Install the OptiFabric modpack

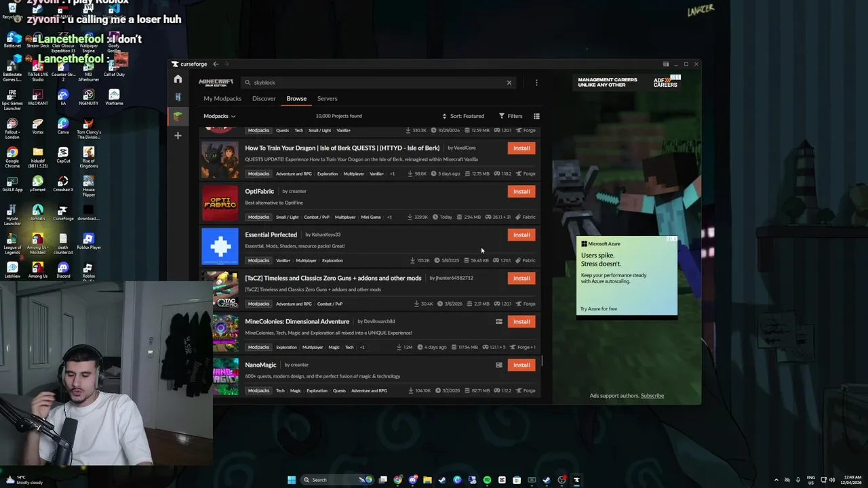pos(521,191)
